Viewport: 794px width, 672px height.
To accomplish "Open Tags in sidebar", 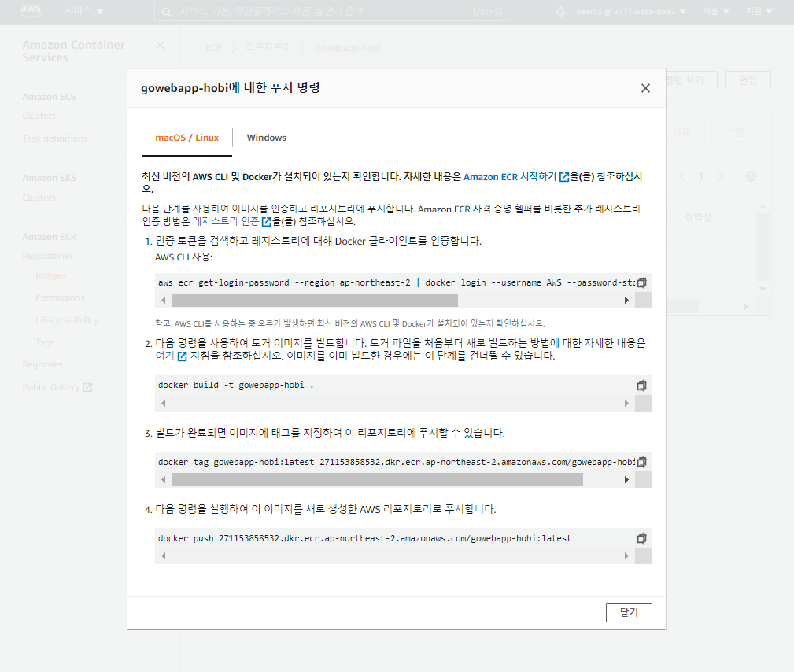I will [45, 342].
